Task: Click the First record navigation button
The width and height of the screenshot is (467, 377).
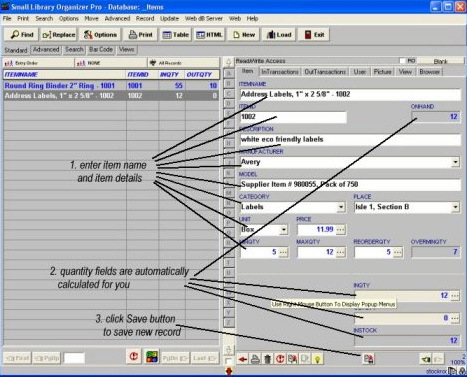Action: click(17, 358)
